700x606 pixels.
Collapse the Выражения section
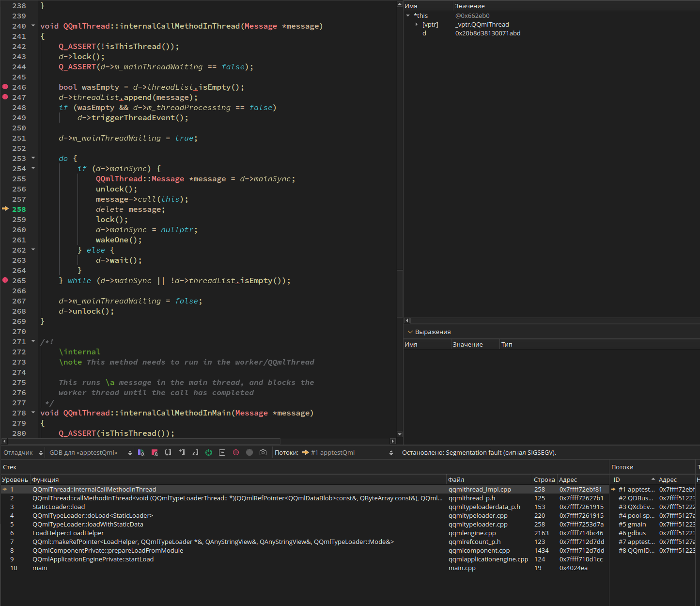(x=410, y=332)
